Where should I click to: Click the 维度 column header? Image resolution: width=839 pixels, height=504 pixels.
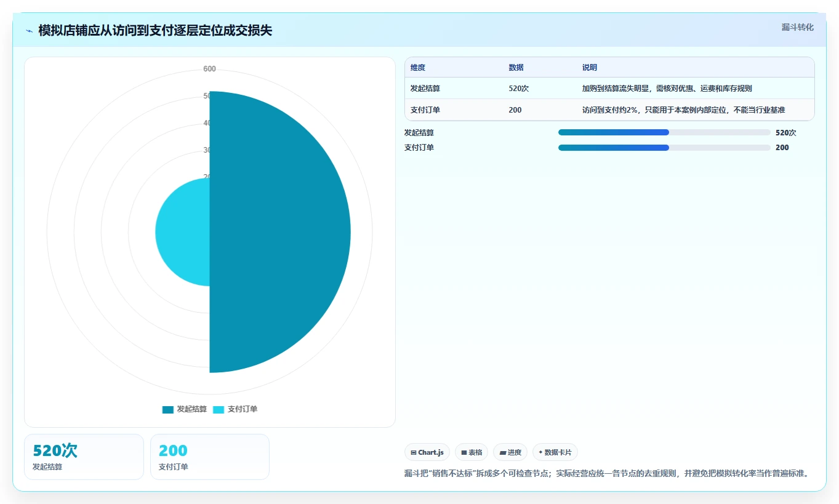coord(418,68)
